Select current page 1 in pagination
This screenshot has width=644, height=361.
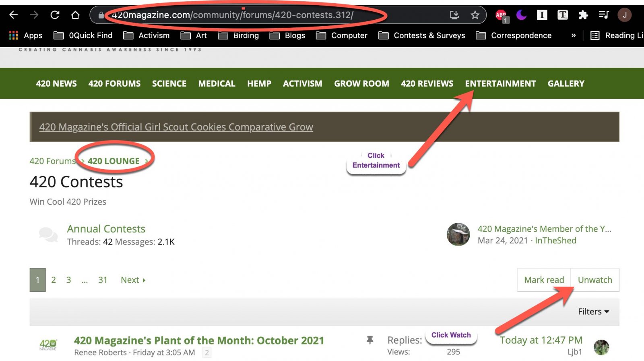[37, 280]
